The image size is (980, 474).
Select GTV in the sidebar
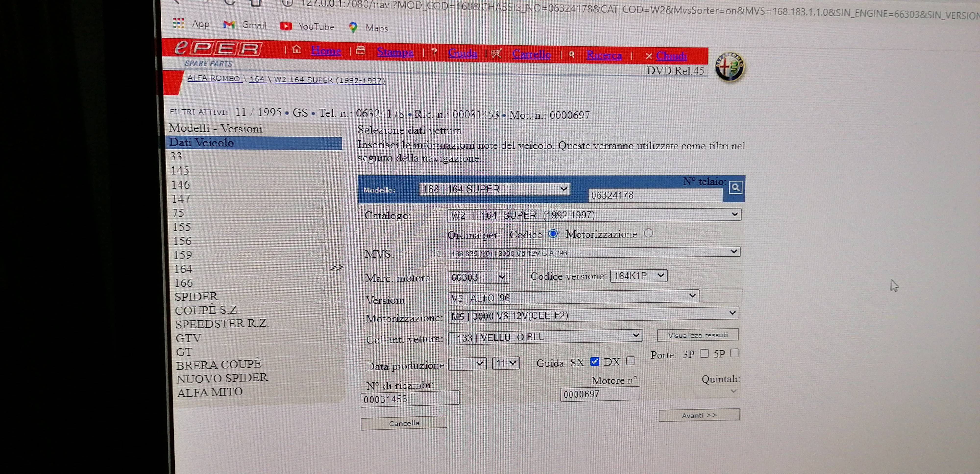(188, 338)
